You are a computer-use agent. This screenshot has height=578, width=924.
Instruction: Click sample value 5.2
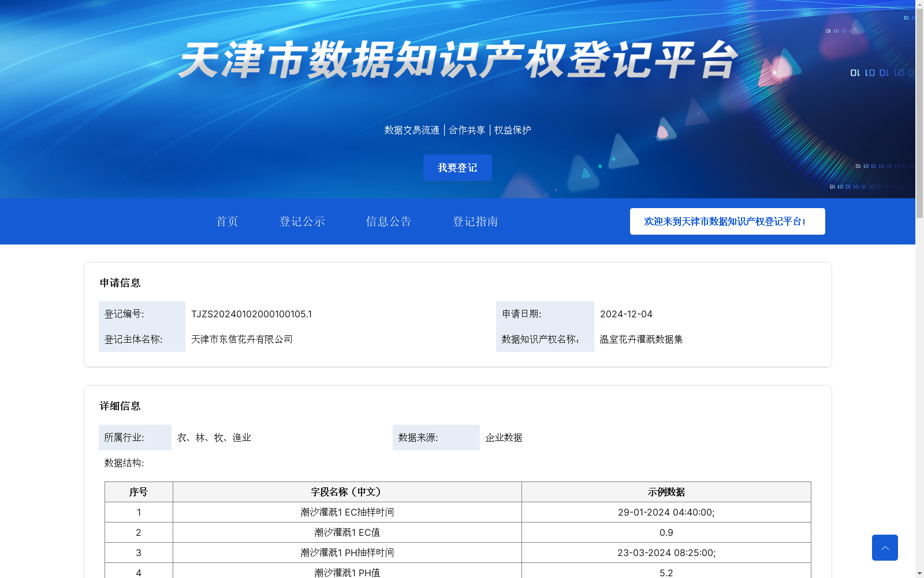pos(666,572)
